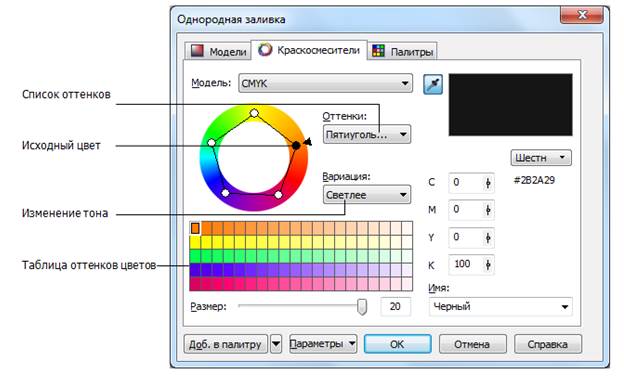This screenshot has height=377, width=624.
Task: Click the Размер slider handle
Action: click(362, 307)
